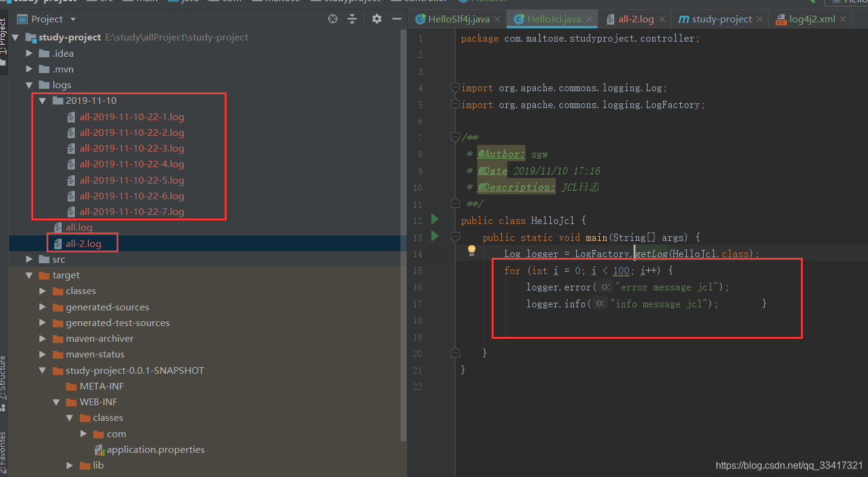Expand the src folder
868x477 pixels.
pos(29,259)
